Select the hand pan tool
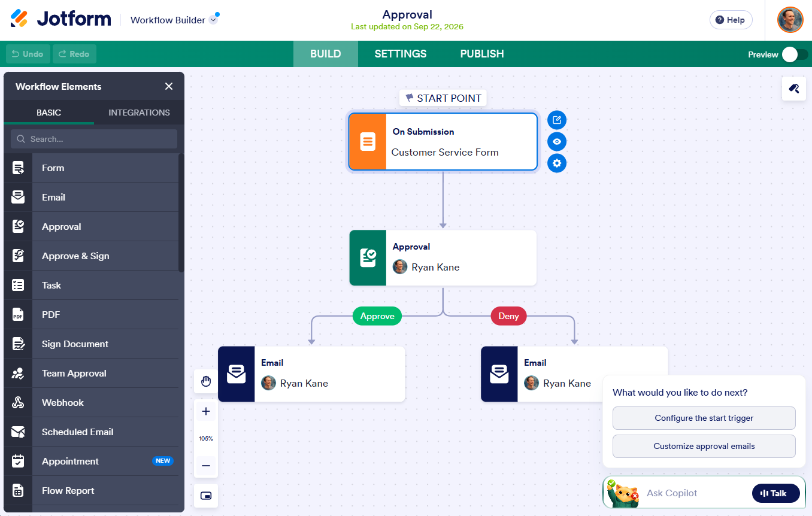The image size is (812, 516). point(206,381)
